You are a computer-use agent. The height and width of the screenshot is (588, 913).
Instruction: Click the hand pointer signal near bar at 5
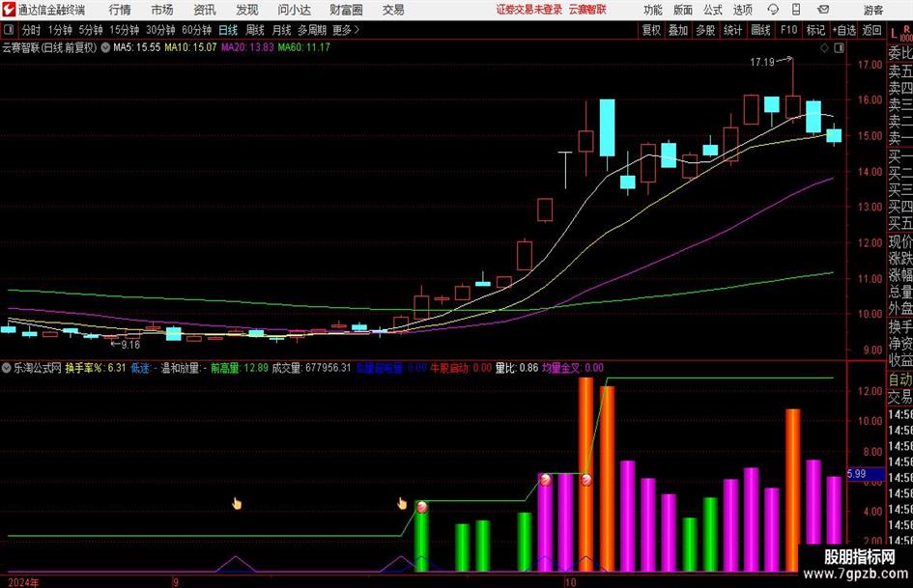402,503
